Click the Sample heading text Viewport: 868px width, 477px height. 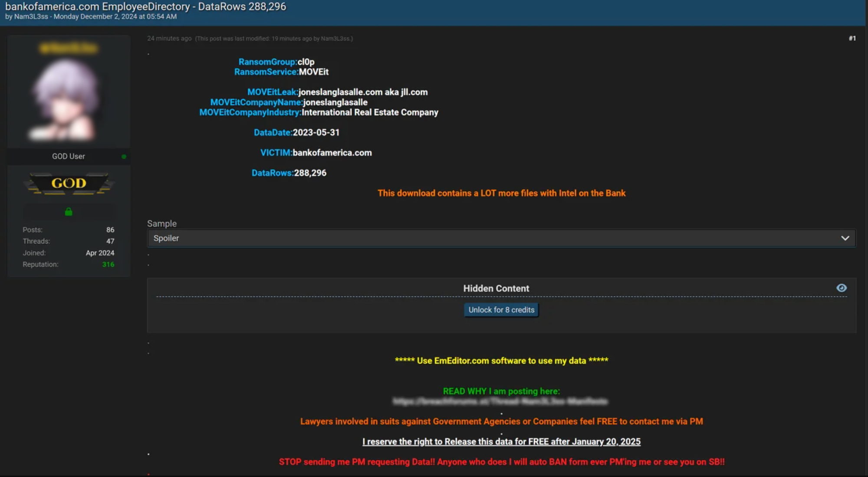162,224
